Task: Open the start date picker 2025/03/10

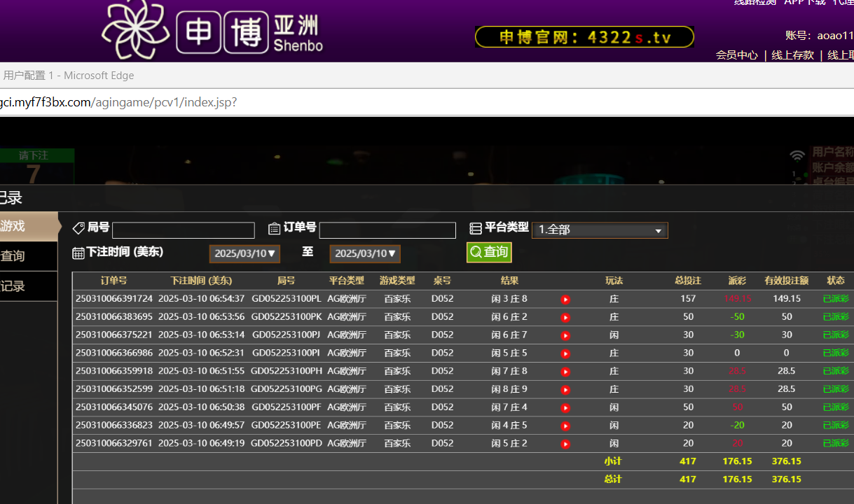Action: [x=245, y=253]
